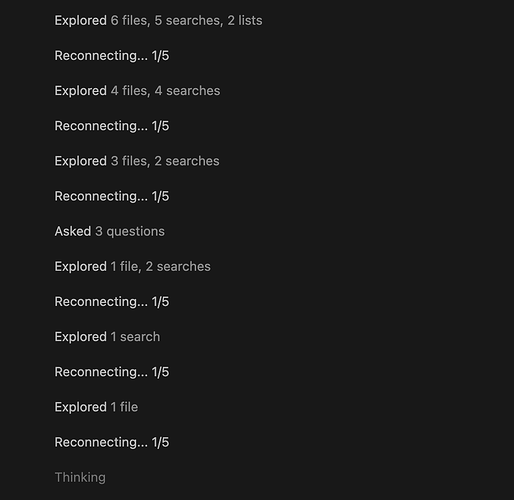Select Reconnecting status under 'Explored 1 file, 2 searches'
514x500 pixels.
[x=112, y=302]
